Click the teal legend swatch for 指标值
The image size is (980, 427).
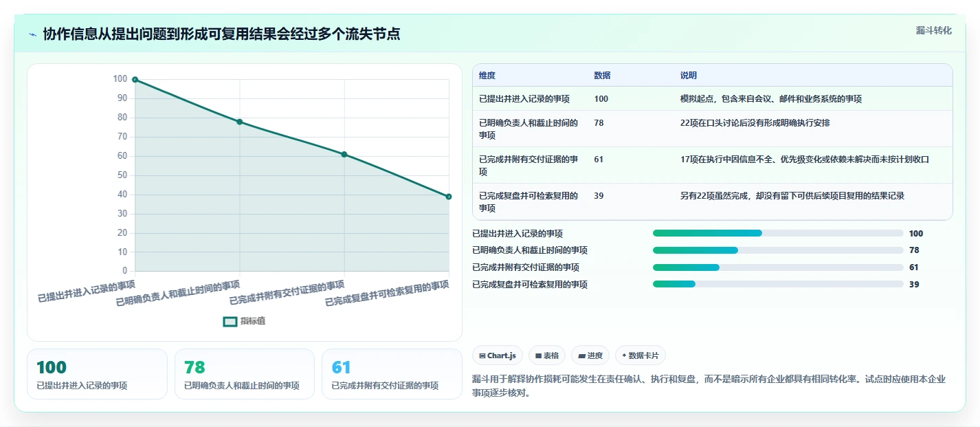tap(230, 321)
